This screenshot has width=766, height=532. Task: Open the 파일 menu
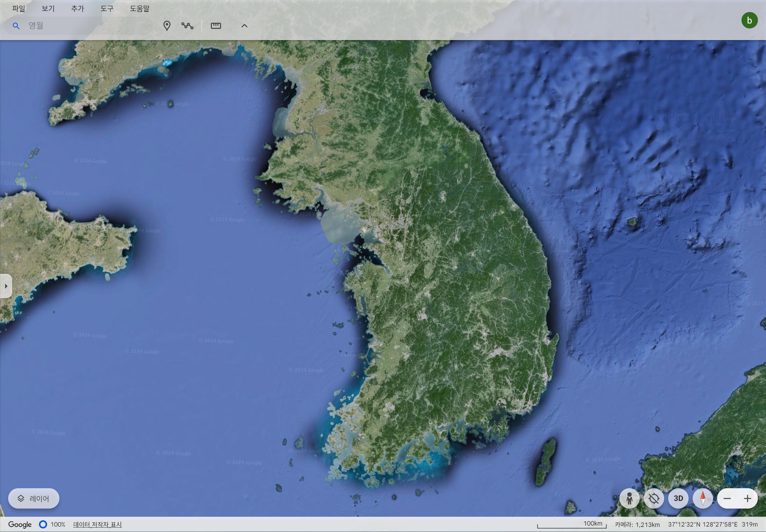click(19, 8)
